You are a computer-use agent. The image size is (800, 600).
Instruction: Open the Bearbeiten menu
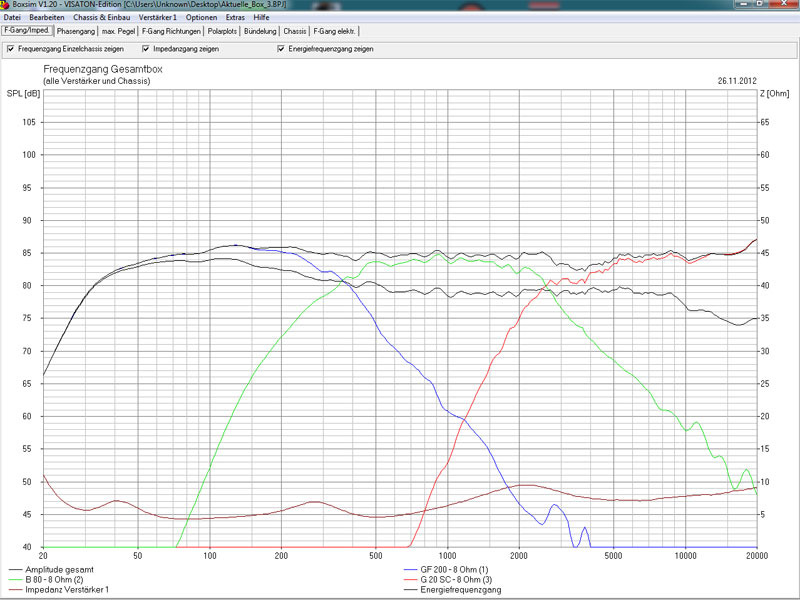click(x=47, y=18)
